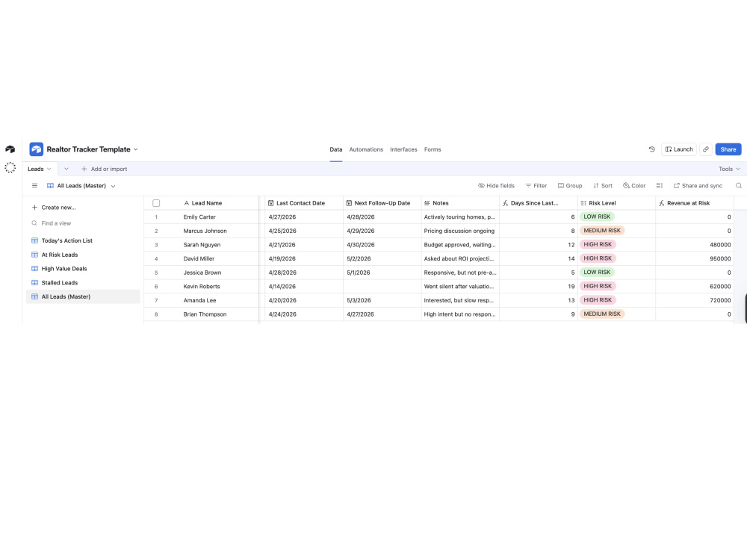747x560 pixels.
Task: Click Create new... in sidebar
Action: [x=54, y=207]
